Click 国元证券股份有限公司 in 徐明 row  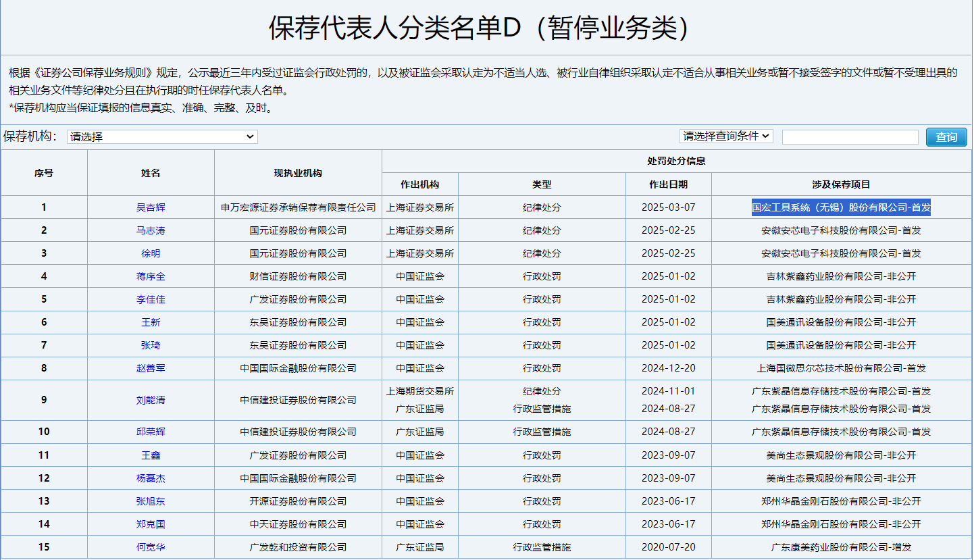coord(298,253)
